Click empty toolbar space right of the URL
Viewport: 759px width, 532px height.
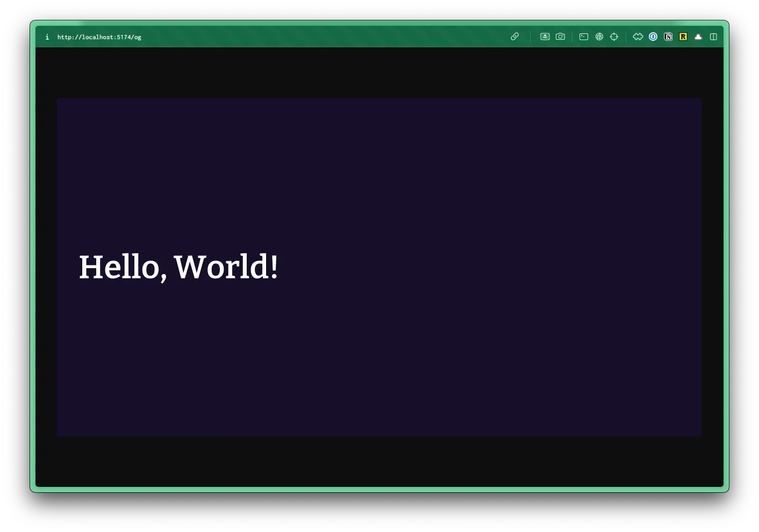323,37
